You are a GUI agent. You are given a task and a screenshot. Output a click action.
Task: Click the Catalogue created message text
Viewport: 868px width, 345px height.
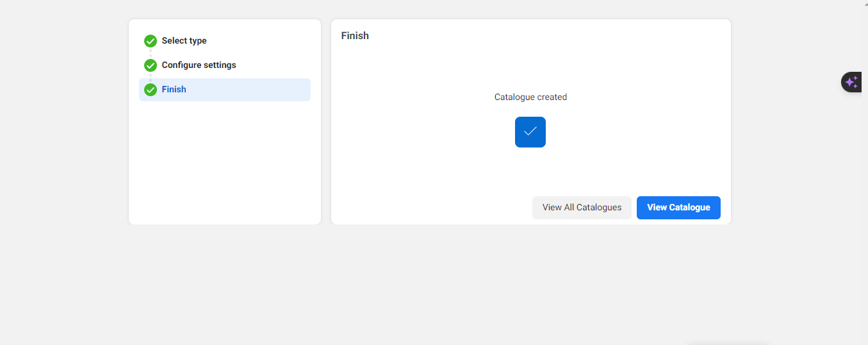(x=530, y=97)
